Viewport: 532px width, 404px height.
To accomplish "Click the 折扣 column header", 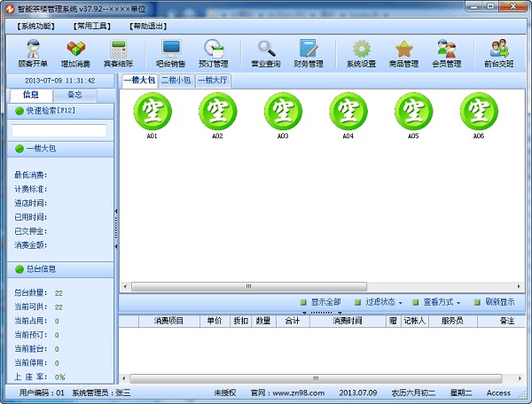I will point(240,321).
